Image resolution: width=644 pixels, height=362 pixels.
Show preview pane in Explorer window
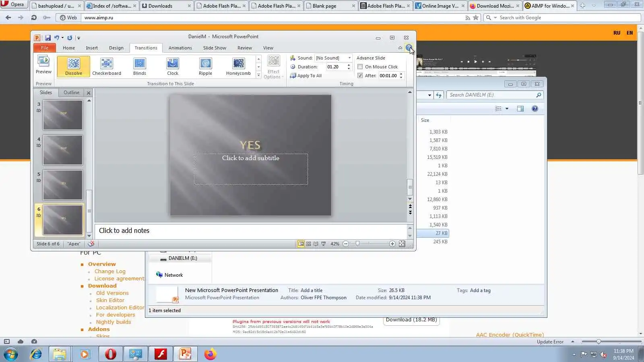point(520,109)
